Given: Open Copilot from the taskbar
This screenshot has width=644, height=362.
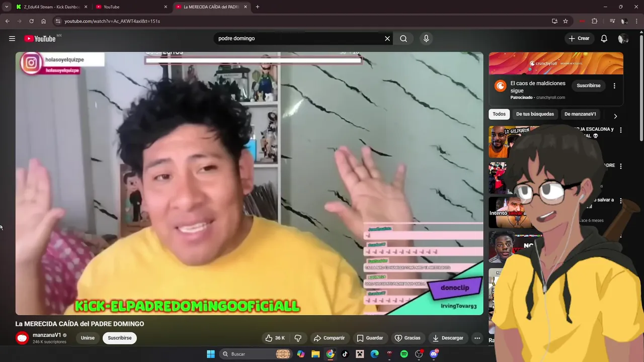Looking at the screenshot, I should coord(300,354).
